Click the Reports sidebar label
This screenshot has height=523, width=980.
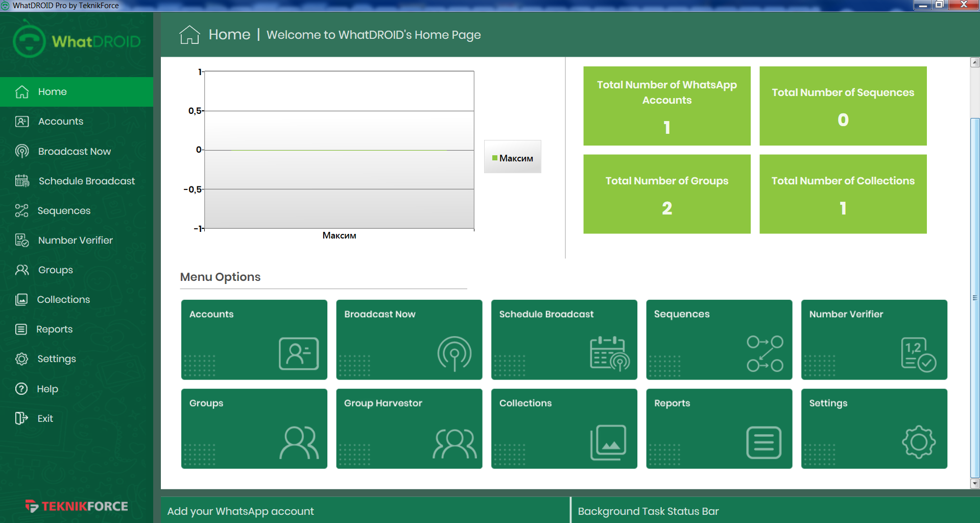[x=54, y=329]
